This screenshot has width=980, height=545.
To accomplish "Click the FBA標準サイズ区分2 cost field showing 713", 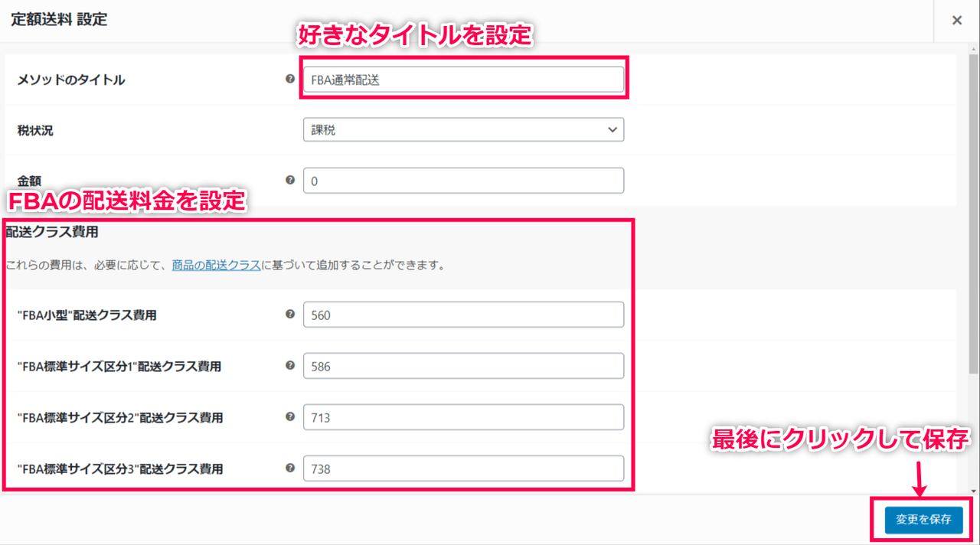I will click(463, 417).
